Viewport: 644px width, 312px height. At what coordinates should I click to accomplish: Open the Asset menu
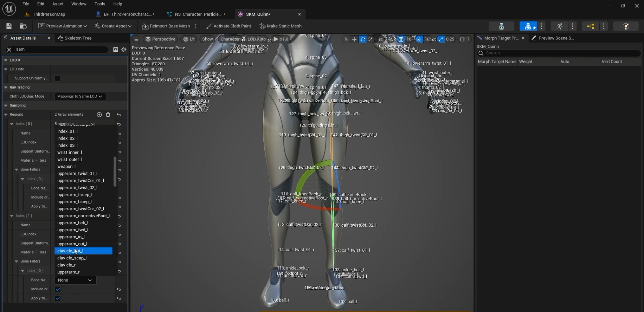click(58, 4)
